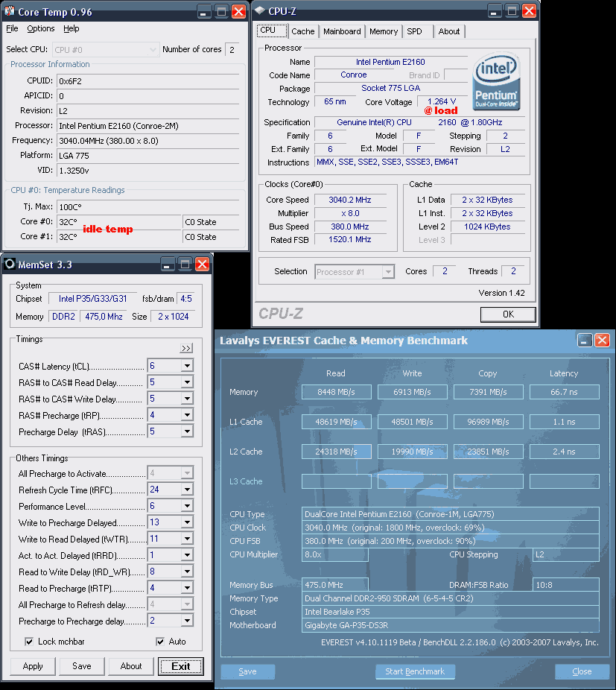616x690 pixels.
Task: Click the Memory Read result field in EVEREST
Action: coord(336,392)
